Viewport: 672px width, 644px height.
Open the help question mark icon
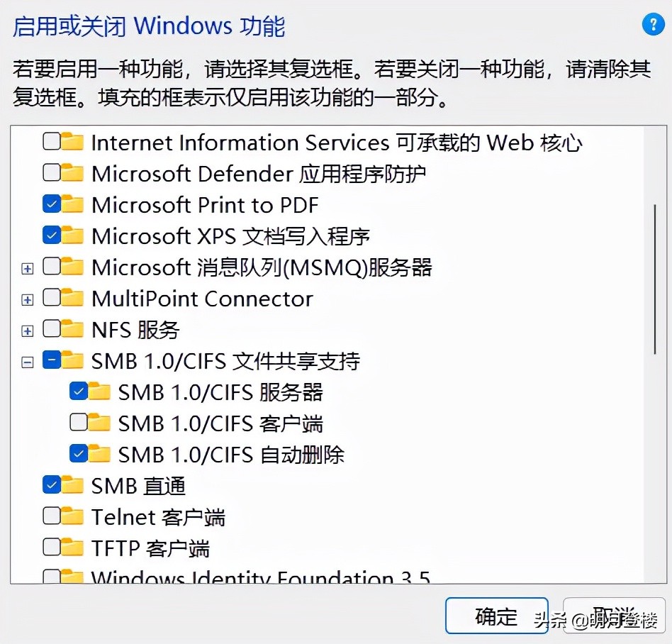tap(651, 23)
